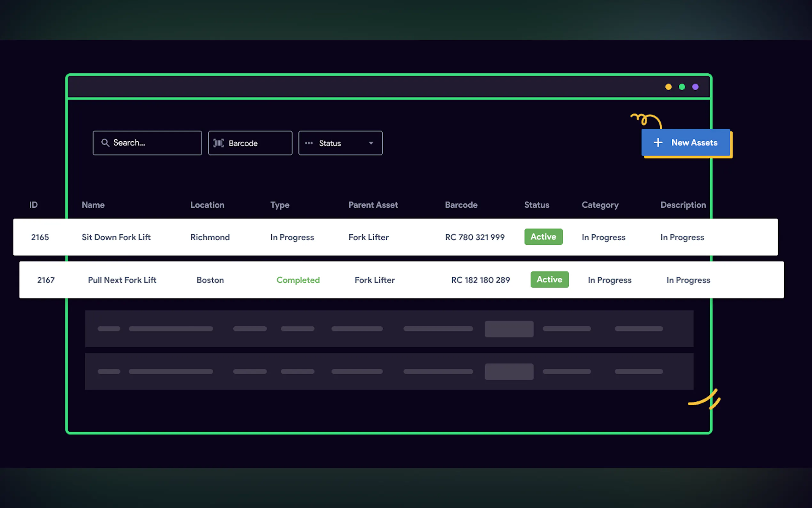Click the purple window dot

695,87
